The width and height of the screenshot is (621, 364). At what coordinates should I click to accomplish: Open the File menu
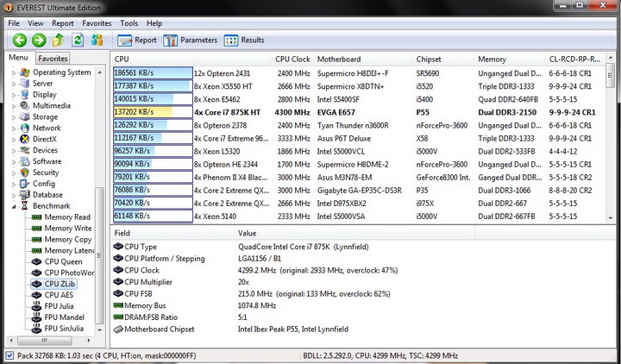14,23
